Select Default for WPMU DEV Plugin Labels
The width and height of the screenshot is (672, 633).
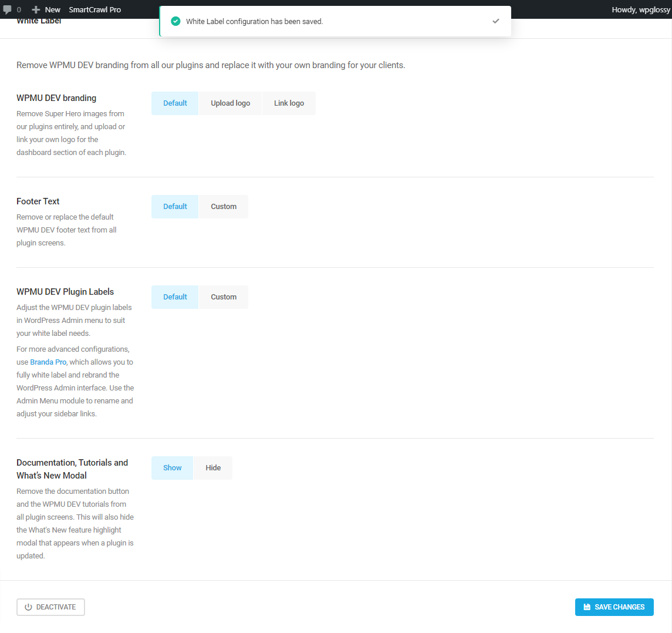(x=174, y=297)
